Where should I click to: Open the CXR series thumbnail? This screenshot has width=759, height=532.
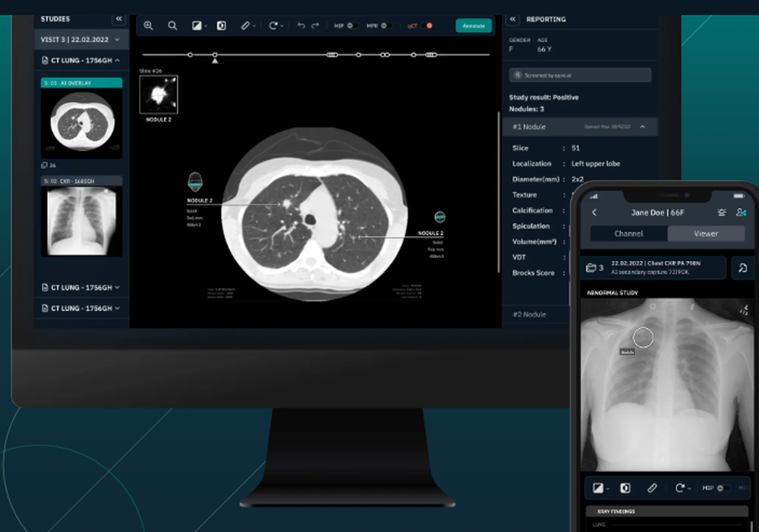(82, 217)
